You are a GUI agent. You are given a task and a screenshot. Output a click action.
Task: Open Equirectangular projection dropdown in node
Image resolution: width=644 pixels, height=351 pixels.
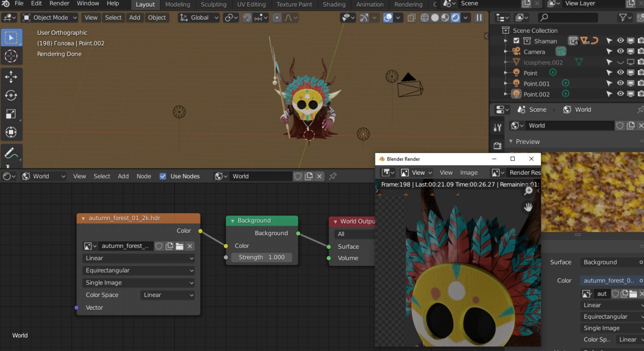pyautogui.click(x=138, y=270)
